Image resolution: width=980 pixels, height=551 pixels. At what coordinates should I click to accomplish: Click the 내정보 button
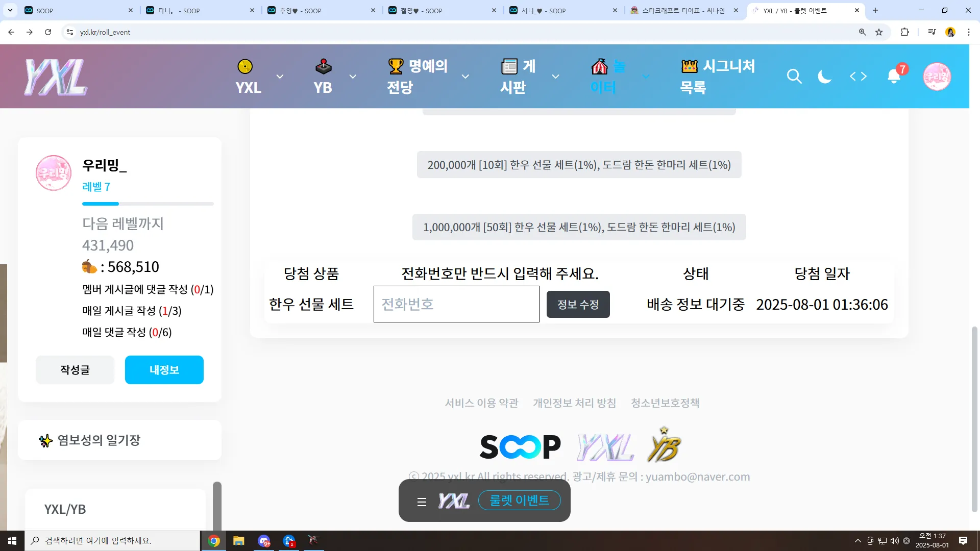point(164,370)
